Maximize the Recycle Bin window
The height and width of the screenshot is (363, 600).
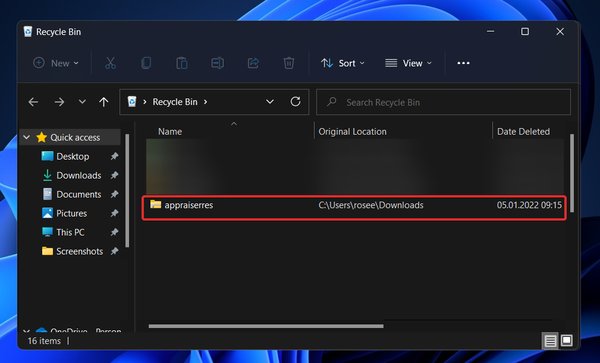[525, 32]
